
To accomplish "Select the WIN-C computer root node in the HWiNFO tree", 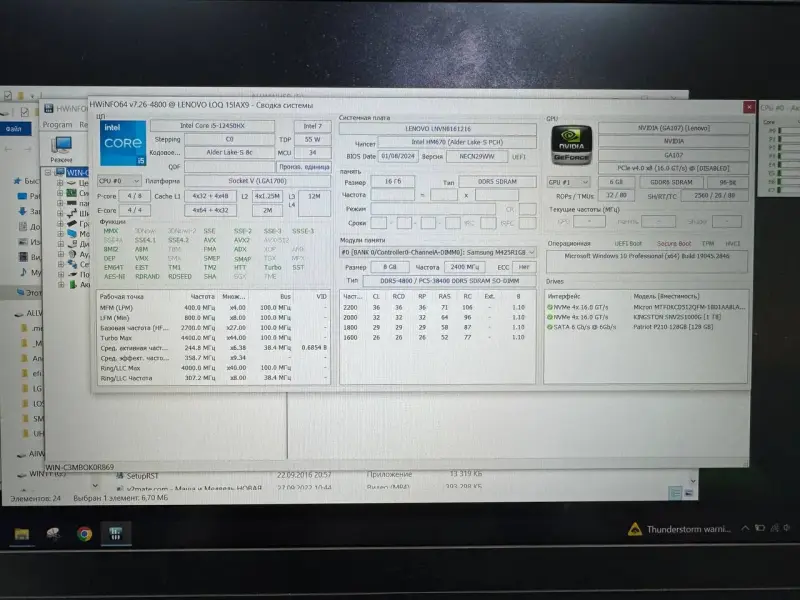I will point(77,172).
